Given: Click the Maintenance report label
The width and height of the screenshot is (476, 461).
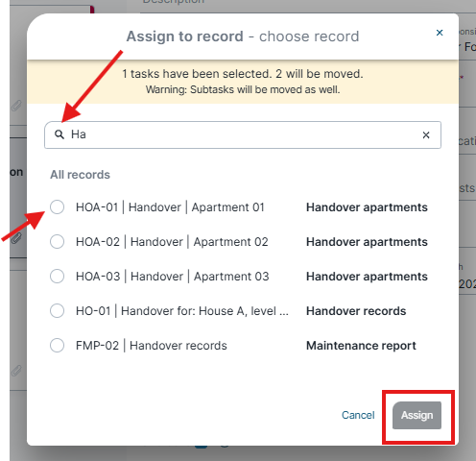Looking at the screenshot, I should (x=361, y=346).
